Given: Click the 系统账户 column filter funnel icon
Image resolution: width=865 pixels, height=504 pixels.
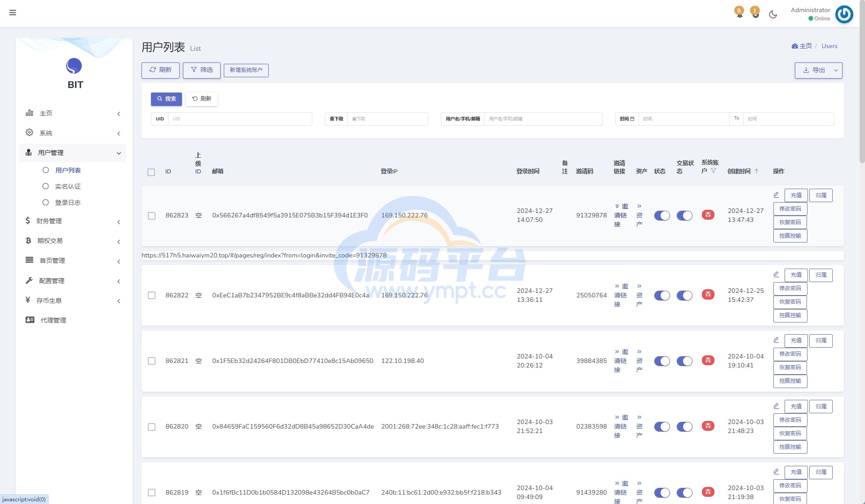Looking at the screenshot, I should [x=714, y=171].
